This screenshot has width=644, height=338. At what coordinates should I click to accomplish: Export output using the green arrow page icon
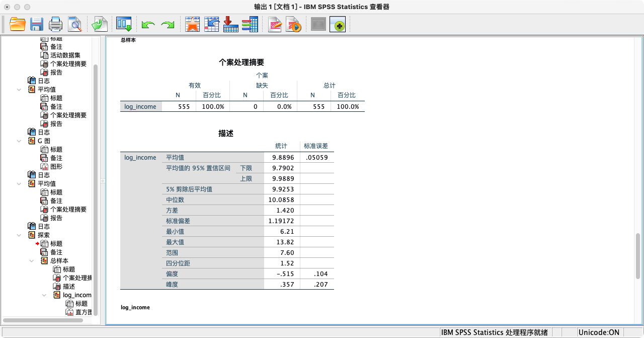click(x=99, y=24)
